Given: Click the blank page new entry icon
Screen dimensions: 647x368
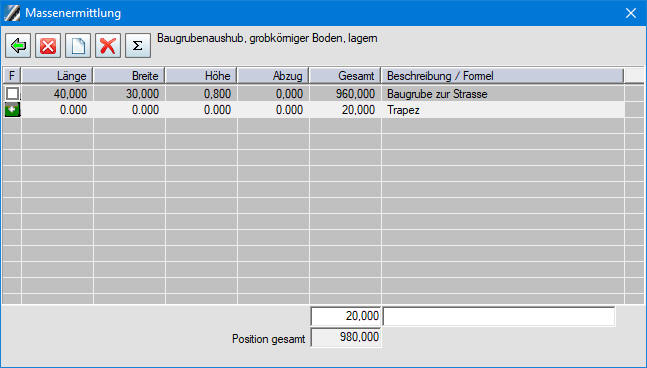Looking at the screenshot, I should [x=78, y=45].
